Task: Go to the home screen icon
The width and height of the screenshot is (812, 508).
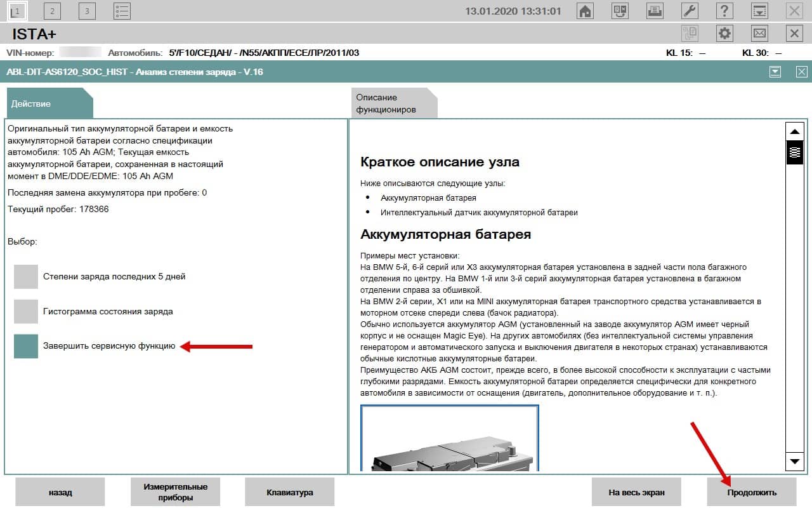Action: (586, 10)
